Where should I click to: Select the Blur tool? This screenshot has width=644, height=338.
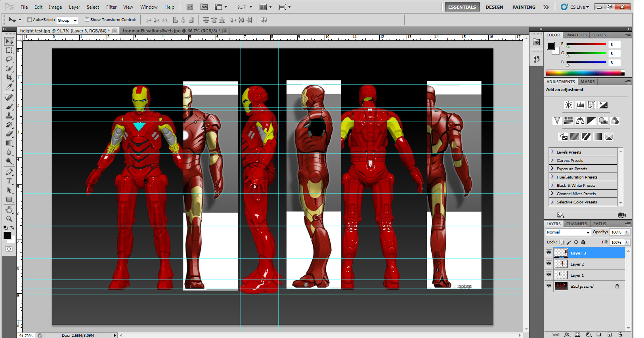tap(9, 152)
